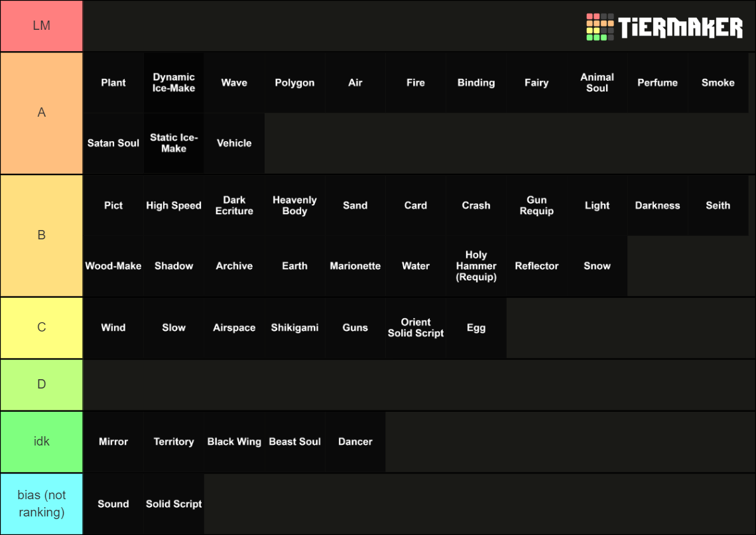Select the Smoke tile
Viewport: 756px width, 535px height.
click(x=718, y=82)
